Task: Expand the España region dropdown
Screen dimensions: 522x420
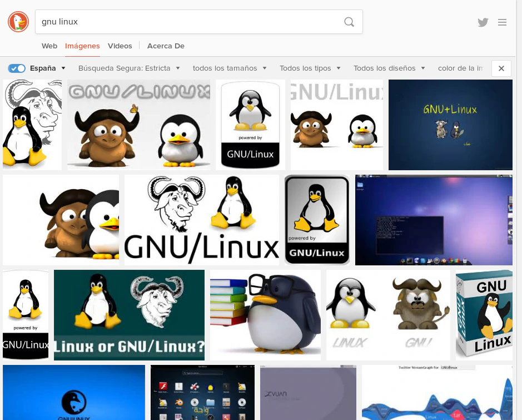Action: (48, 68)
